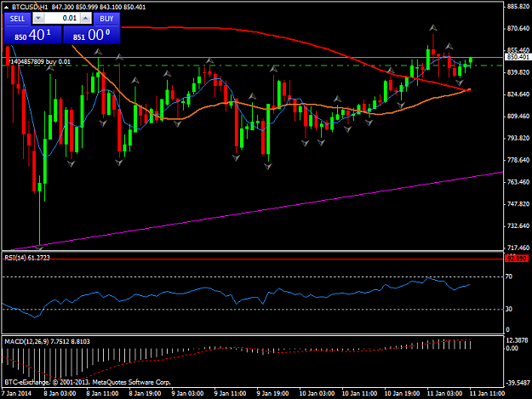532x399 pixels.
Task: Increase trade volume with up arrow
Action: pyautogui.click(x=86, y=19)
